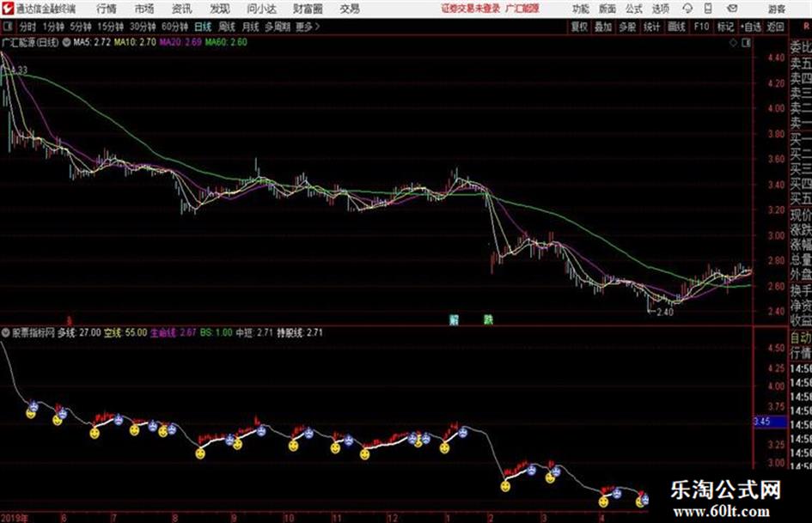This screenshot has width=812, height=523.
Task: Expand main chart indicator dropdown beside 广汇能源
Action: point(67,42)
